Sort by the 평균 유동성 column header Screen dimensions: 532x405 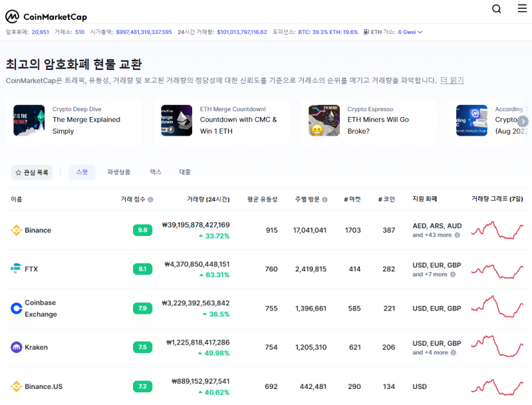coord(262,199)
